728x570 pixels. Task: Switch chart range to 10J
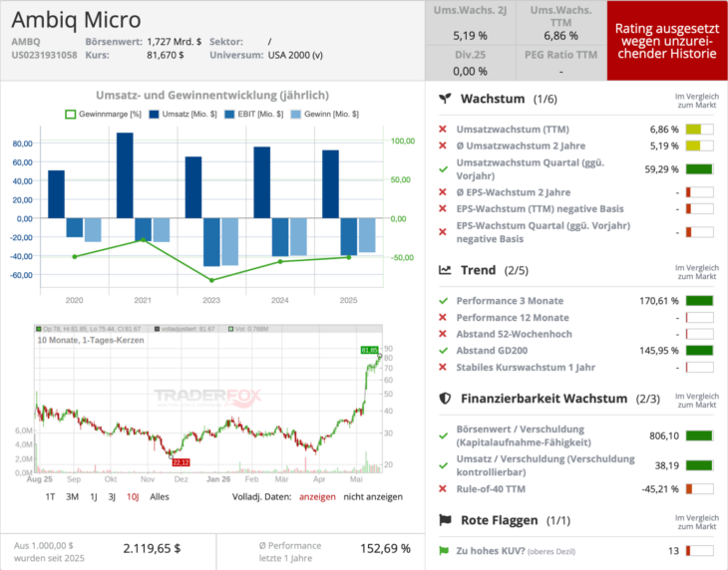pyautogui.click(x=133, y=496)
